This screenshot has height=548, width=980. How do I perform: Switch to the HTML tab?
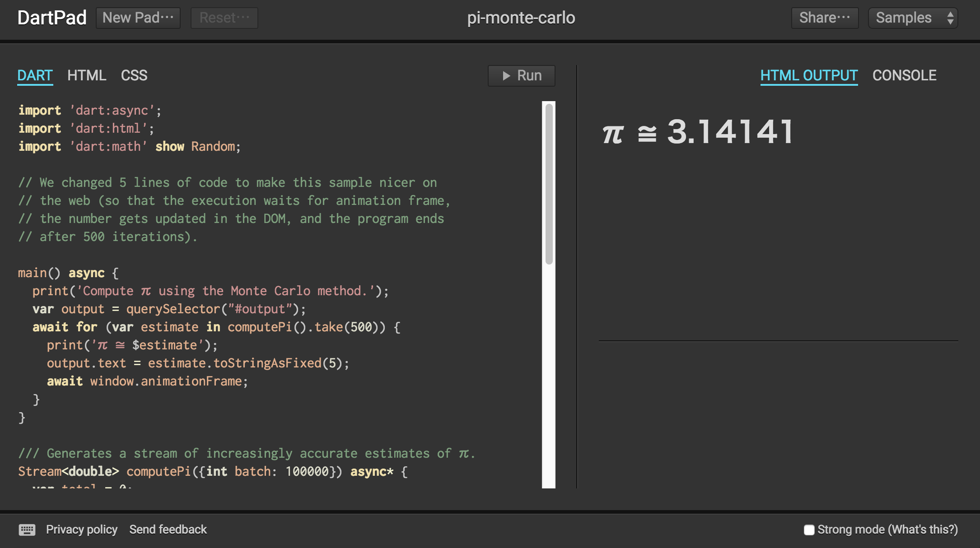87,75
